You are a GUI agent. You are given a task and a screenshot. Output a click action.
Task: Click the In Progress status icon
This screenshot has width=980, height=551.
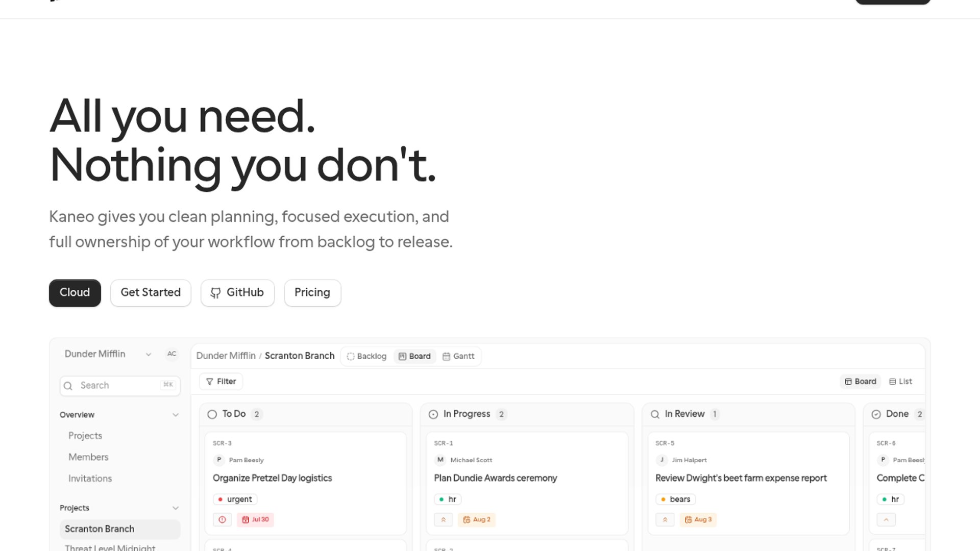point(433,414)
